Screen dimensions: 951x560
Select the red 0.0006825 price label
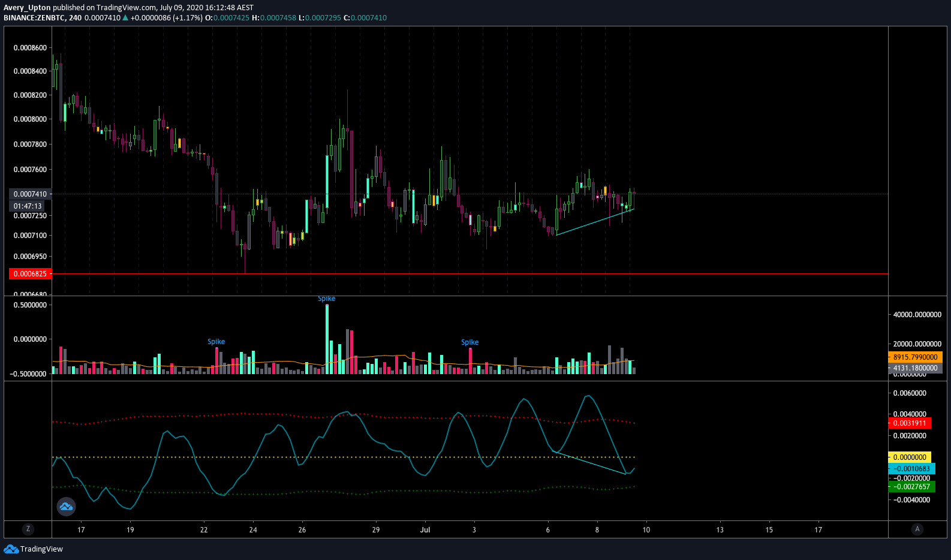(31, 274)
